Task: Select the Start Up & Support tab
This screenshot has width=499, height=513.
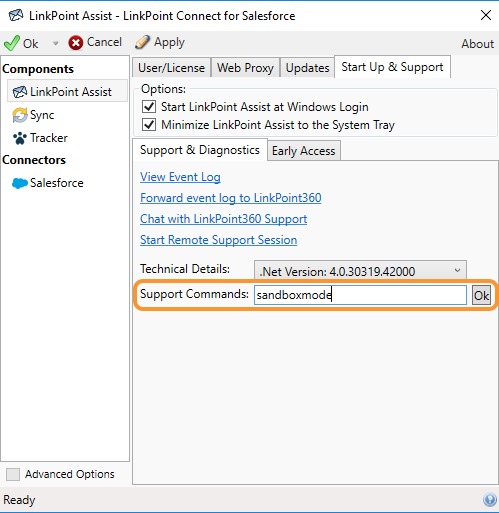Action: coord(392,67)
